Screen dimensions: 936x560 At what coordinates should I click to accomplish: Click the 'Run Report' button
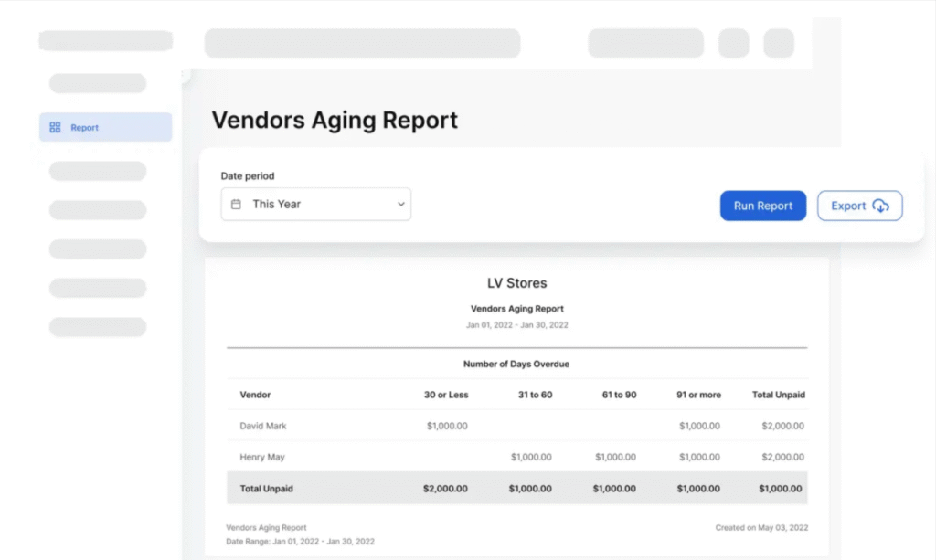pyautogui.click(x=762, y=206)
